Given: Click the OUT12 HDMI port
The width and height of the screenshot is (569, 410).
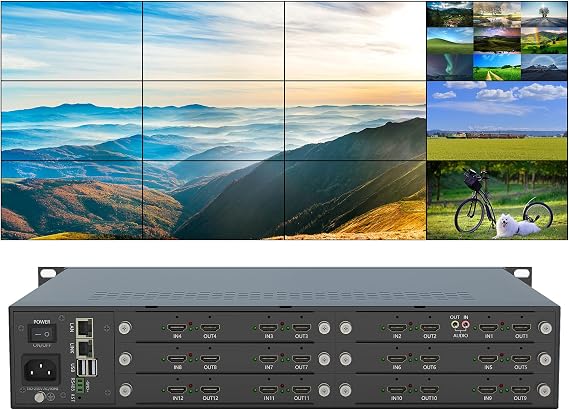Looking at the screenshot, I should coord(210,390).
